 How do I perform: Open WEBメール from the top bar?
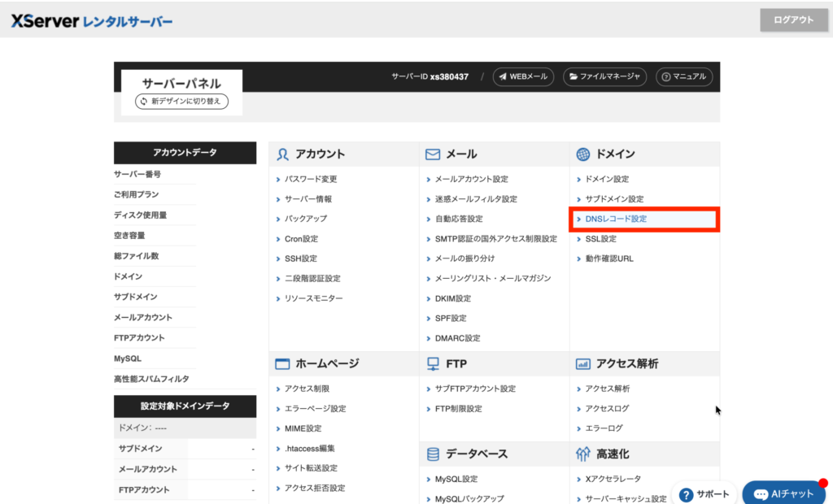tap(523, 76)
